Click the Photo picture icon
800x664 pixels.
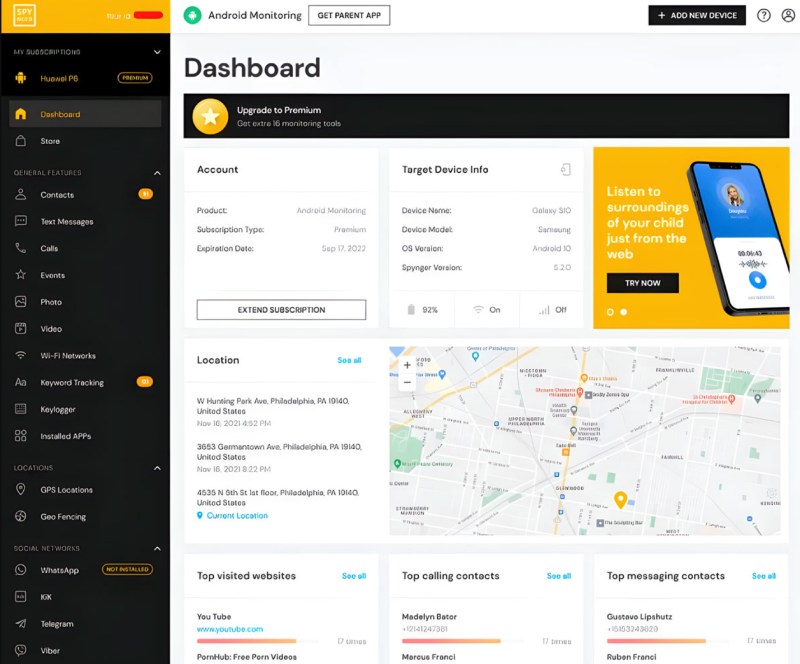point(20,302)
